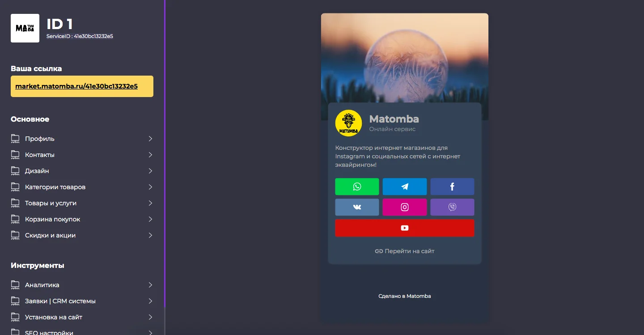Click the Онлайн сервис subtitle
The height and width of the screenshot is (335, 644).
click(392, 129)
